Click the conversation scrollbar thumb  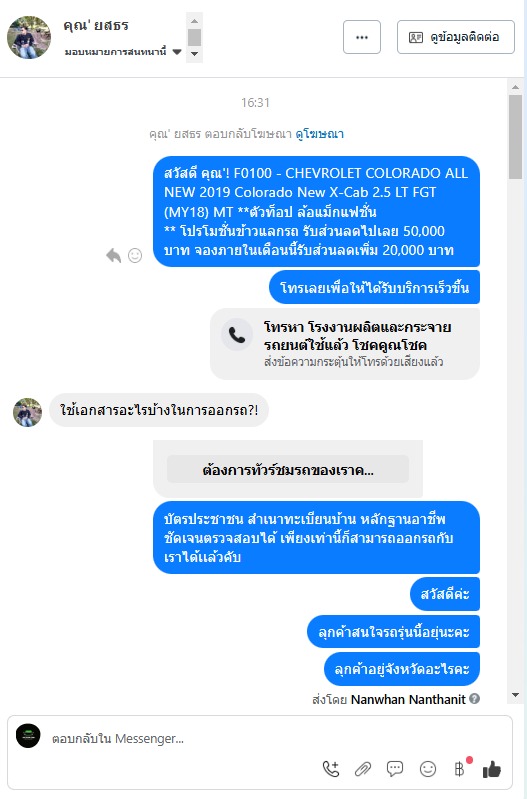(515, 137)
